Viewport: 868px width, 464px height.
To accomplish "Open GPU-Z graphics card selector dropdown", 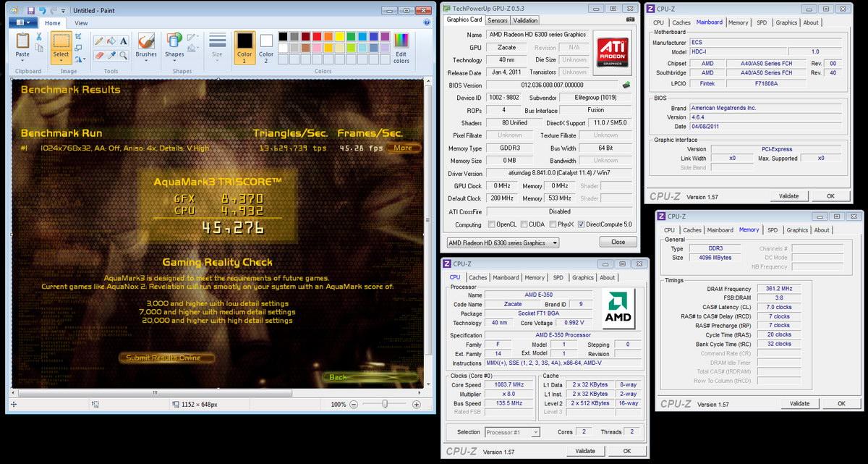I will [x=503, y=243].
